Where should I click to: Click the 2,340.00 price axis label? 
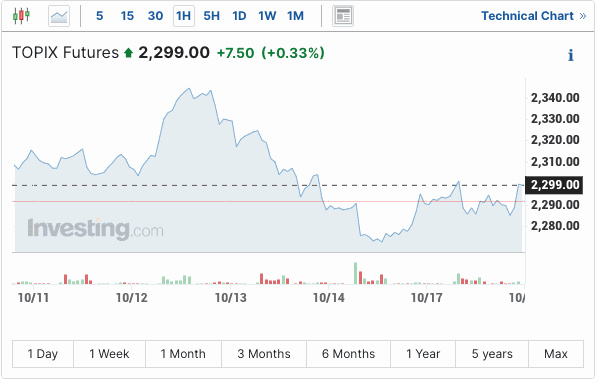pos(555,98)
